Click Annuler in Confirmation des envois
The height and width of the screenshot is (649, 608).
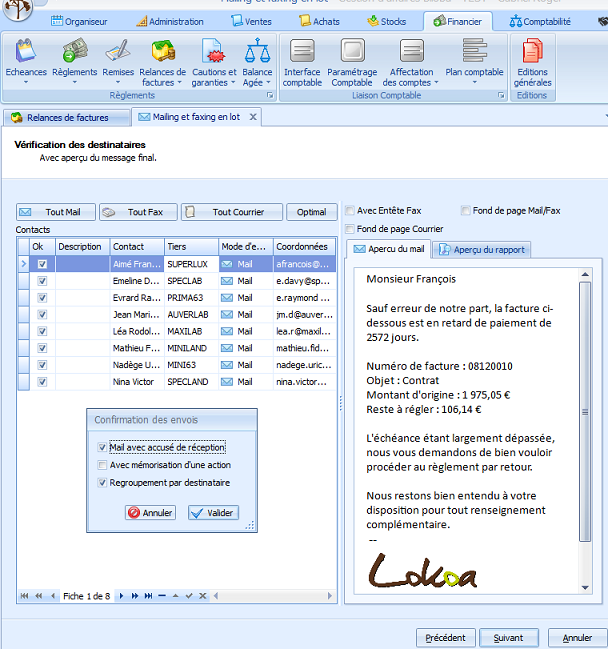[x=151, y=512]
